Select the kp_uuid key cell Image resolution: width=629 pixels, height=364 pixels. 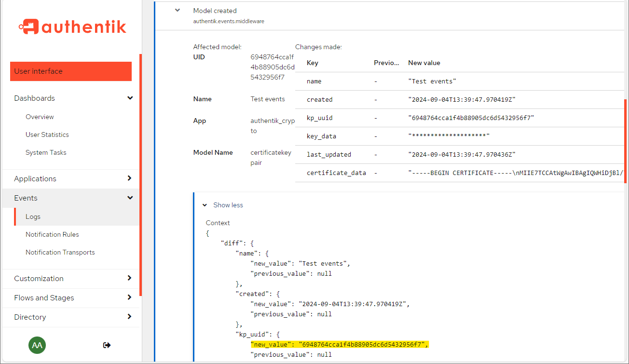pyautogui.click(x=320, y=118)
